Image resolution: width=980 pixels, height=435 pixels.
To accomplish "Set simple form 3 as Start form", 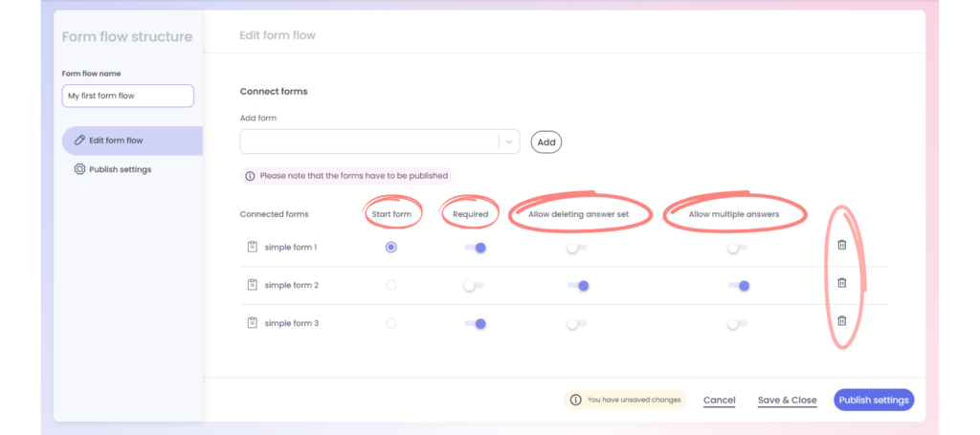I will [x=390, y=323].
